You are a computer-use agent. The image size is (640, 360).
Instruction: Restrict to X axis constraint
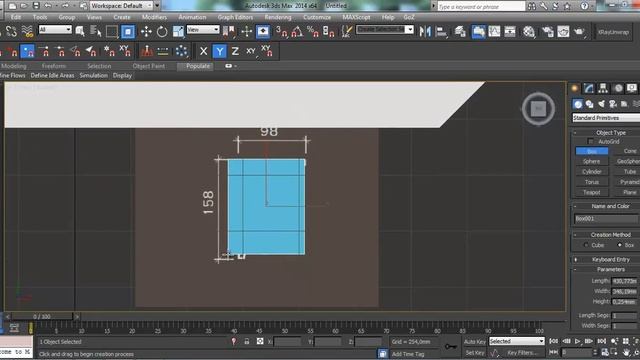tap(203, 51)
